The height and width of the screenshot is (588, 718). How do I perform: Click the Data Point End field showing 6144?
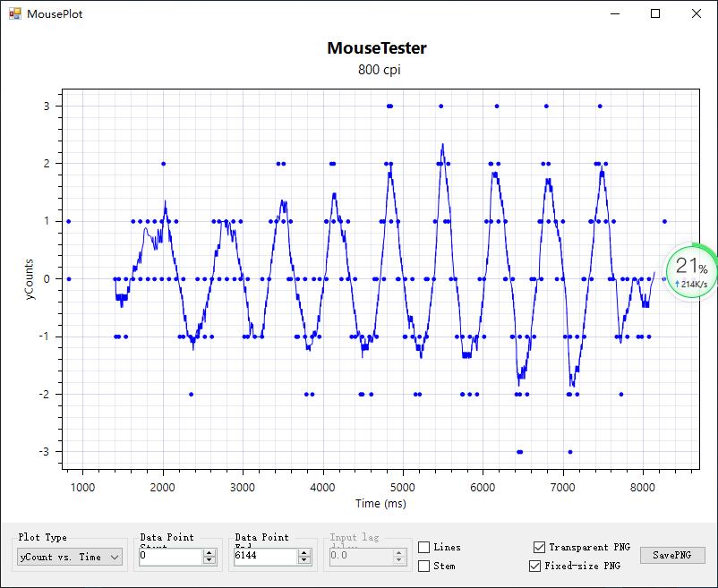[x=265, y=557]
